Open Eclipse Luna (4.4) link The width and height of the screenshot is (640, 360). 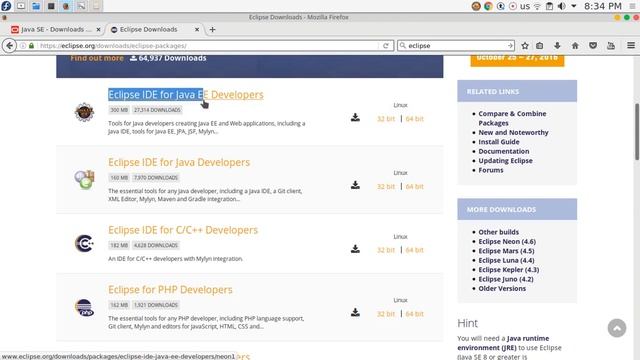click(x=506, y=260)
